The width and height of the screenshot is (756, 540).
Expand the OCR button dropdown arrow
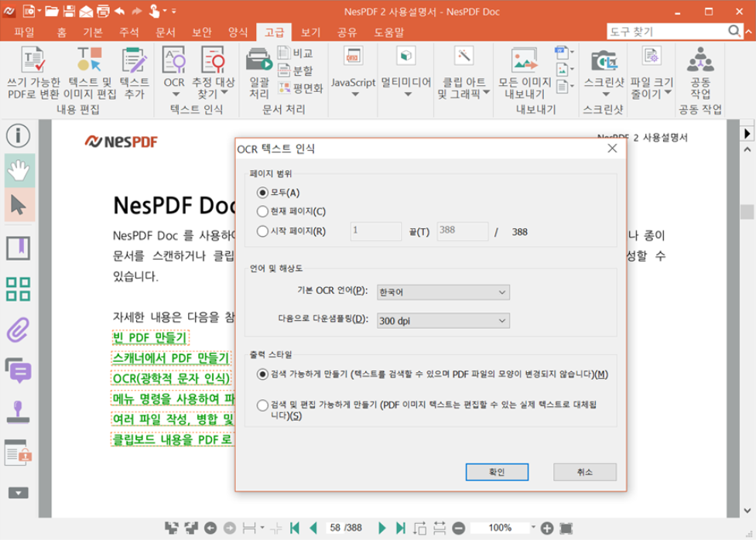tap(175, 94)
